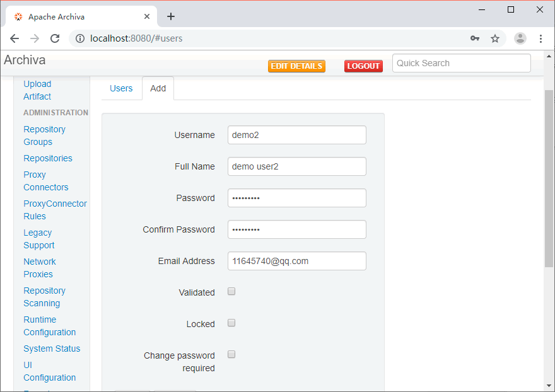Open the Repositories sidebar link
This screenshot has width=555, height=392.
click(48, 158)
